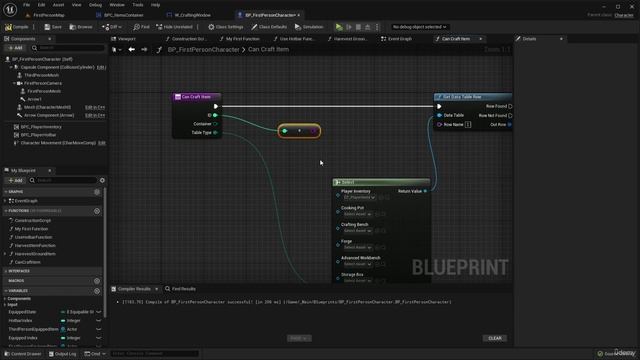Image resolution: width=640 pixels, height=360 pixels.
Task: Navigate back in graph history
Action: (131, 49)
